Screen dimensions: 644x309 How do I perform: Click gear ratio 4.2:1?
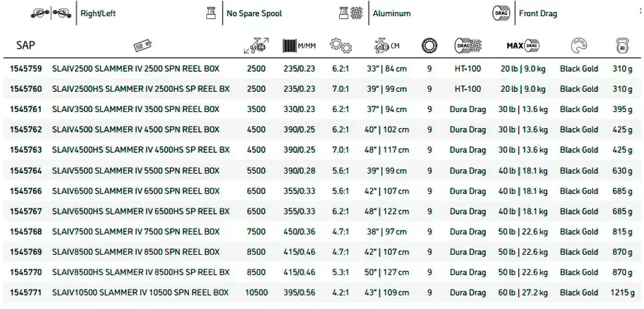pyautogui.click(x=340, y=292)
